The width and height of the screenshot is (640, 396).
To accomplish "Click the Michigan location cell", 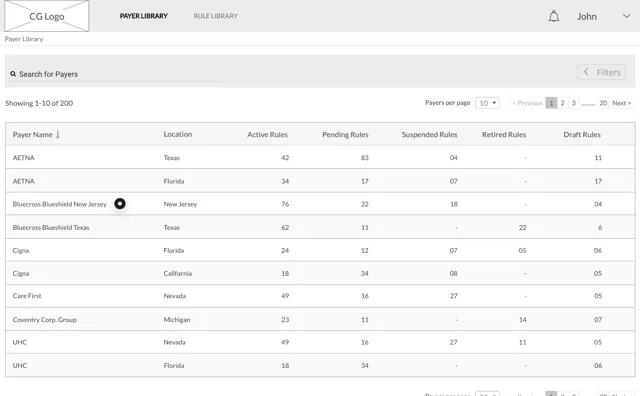I will point(177,320).
